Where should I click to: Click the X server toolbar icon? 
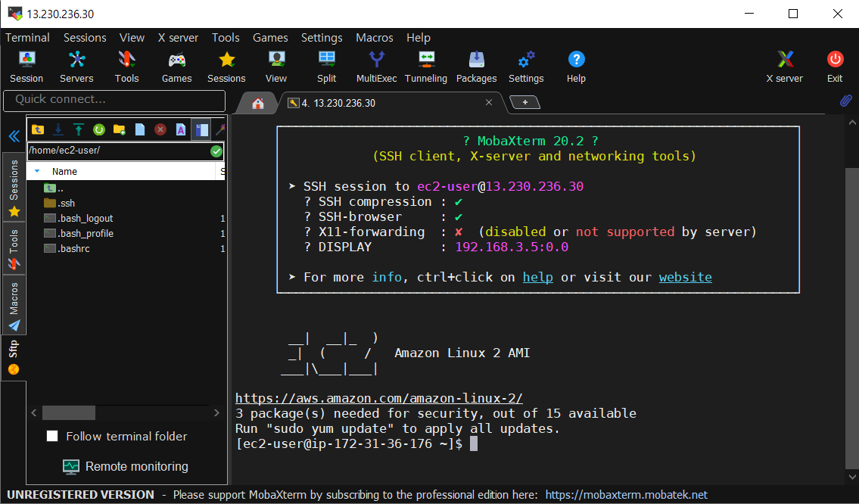(x=785, y=67)
